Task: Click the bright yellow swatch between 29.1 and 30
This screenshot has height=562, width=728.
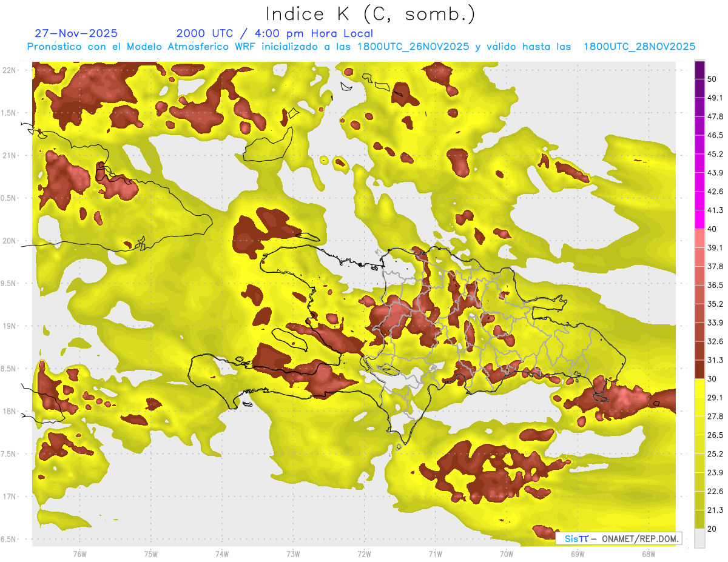Action: point(699,388)
